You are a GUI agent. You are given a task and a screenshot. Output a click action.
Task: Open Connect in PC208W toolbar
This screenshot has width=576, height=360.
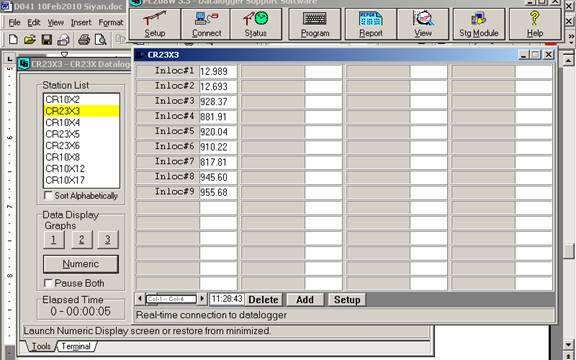206,24
